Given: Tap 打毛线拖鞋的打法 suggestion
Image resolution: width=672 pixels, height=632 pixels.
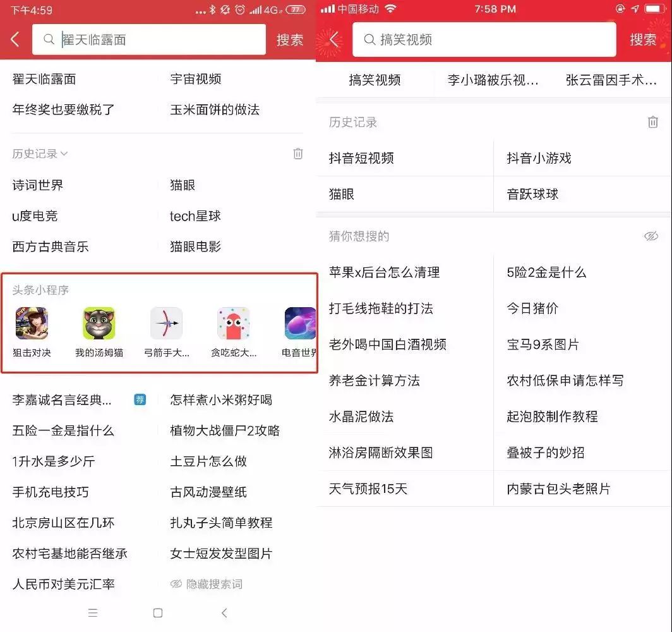Looking at the screenshot, I should pos(381,308).
